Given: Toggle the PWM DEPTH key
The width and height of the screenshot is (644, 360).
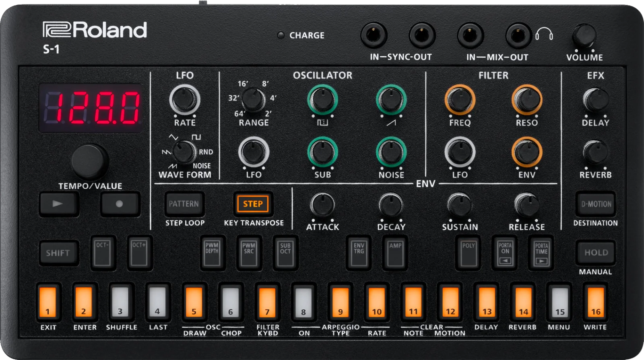Looking at the screenshot, I should point(212,253).
